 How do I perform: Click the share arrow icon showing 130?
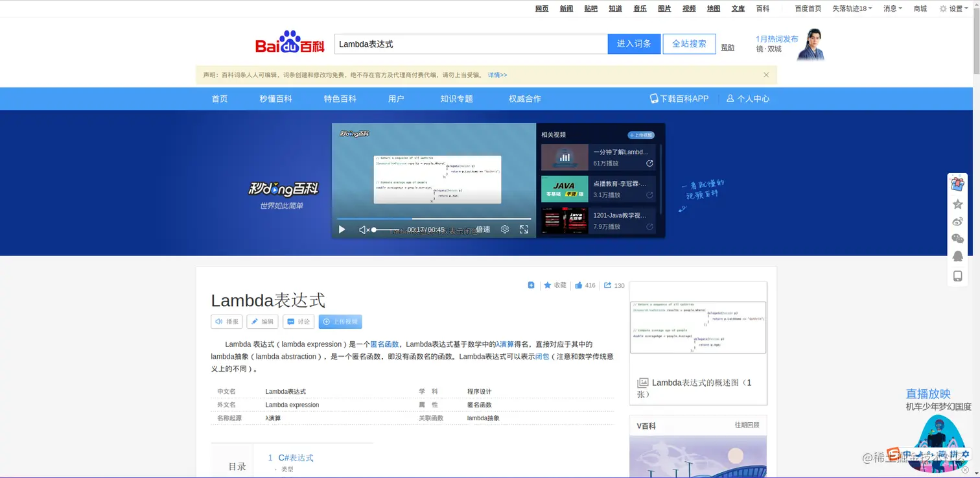pyautogui.click(x=607, y=285)
